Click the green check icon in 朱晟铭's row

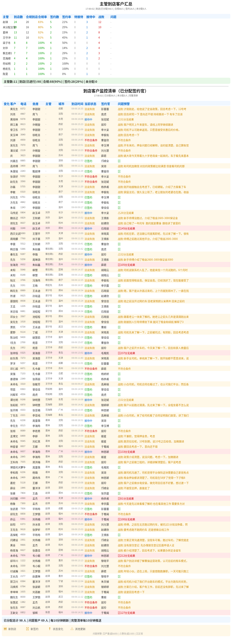coord(119,172)
